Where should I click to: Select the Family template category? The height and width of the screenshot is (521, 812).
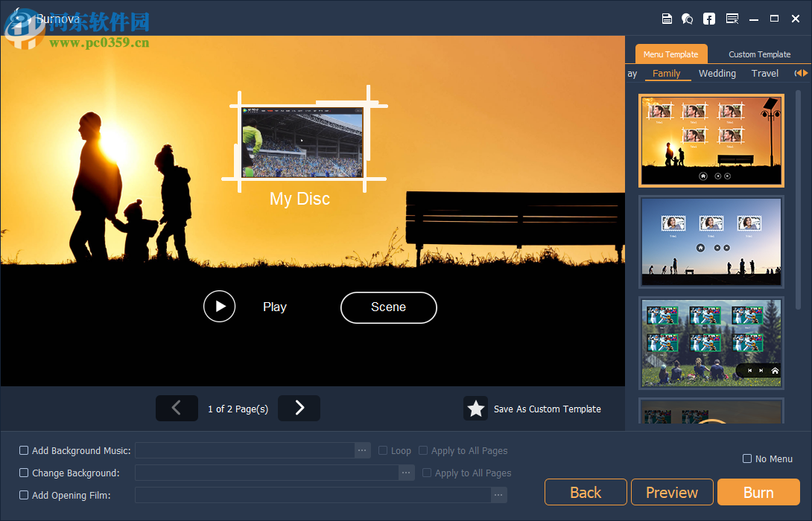(667, 74)
